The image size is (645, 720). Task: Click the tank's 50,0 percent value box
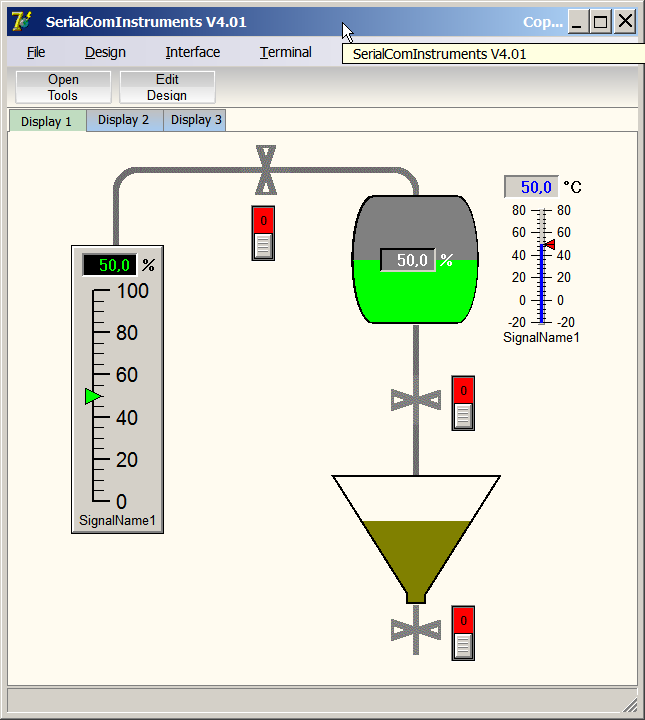tap(408, 260)
